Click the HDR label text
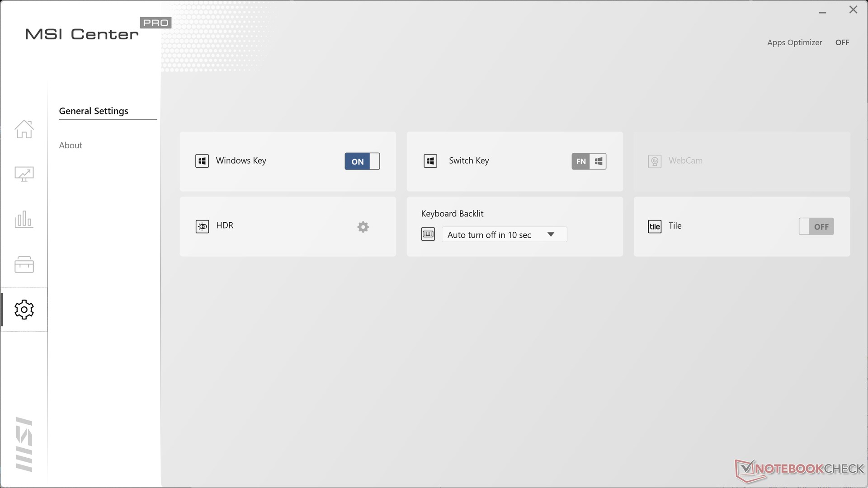This screenshot has height=488, width=868. click(x=225, y=225)
